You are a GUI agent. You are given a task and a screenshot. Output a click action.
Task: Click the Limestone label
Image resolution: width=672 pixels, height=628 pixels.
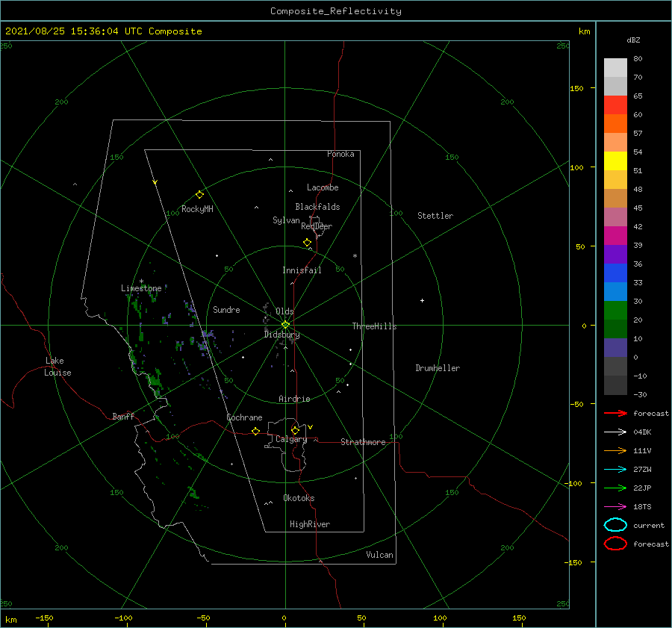pyautogui.click(x=141, y=288)
